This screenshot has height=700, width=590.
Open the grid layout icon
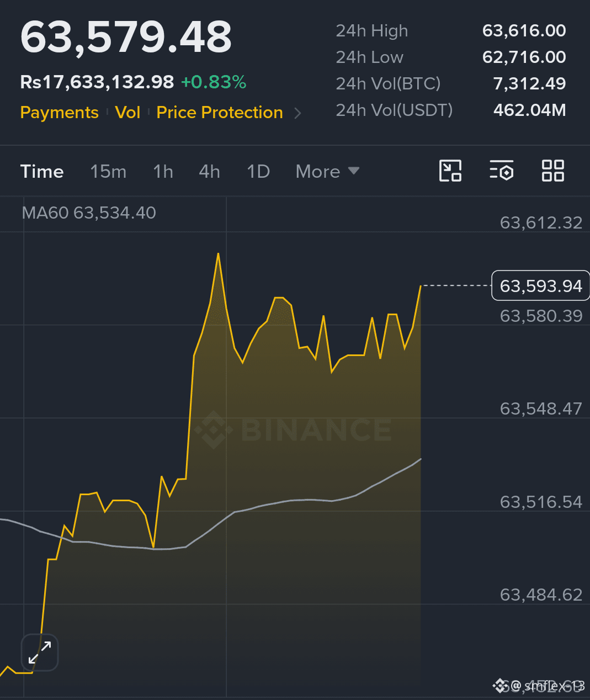(552, 171)
